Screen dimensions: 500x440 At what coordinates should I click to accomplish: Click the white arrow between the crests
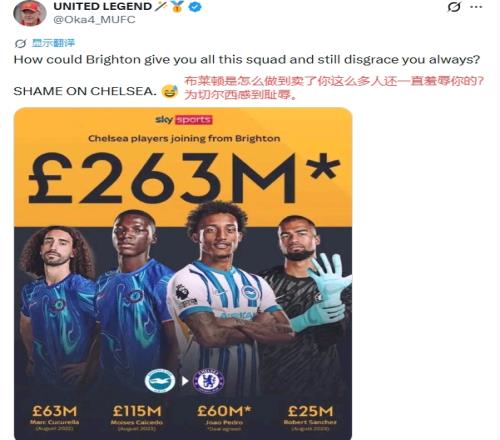click(185, 381)
